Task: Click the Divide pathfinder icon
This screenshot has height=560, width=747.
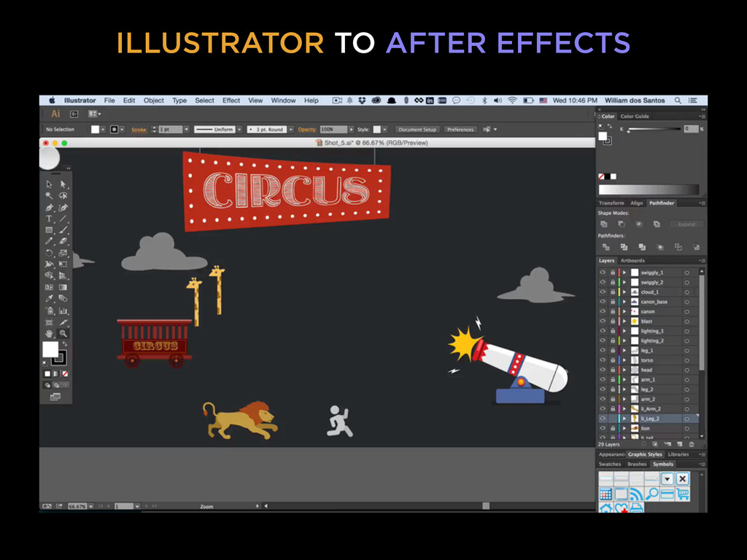Action: [x=606, y=247]
